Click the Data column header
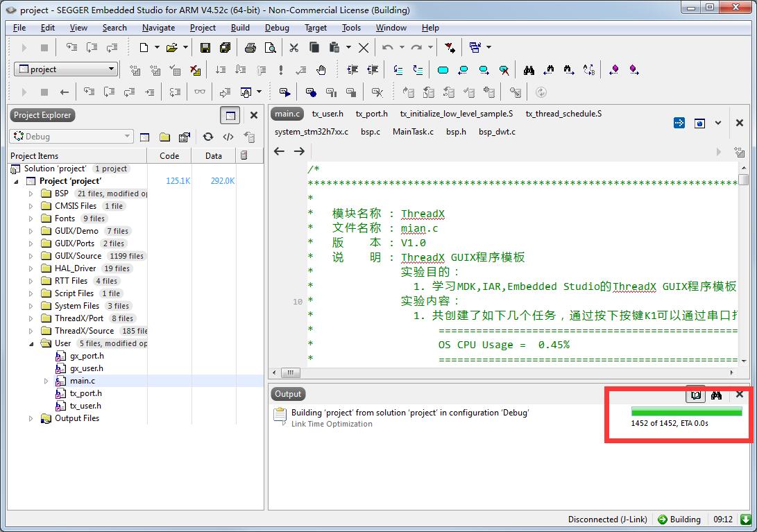757x532 pixels. click(x=214, y=156)
